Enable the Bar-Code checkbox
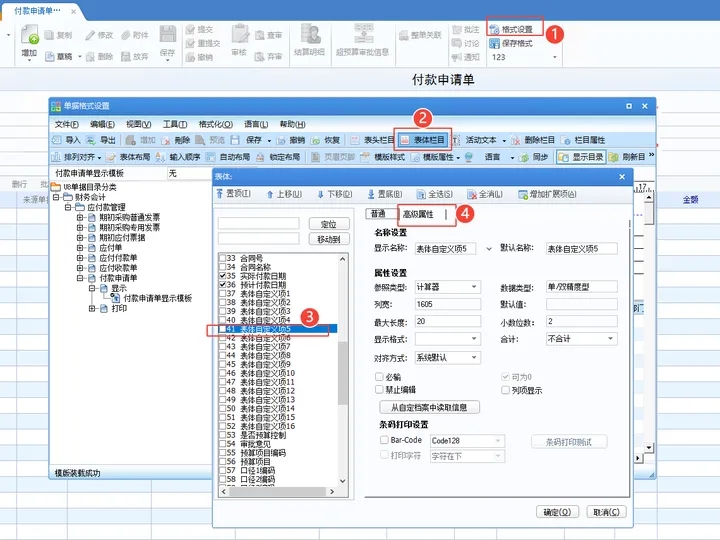The height and width of the screenshot is (540, 720). (x=384, y=440)
